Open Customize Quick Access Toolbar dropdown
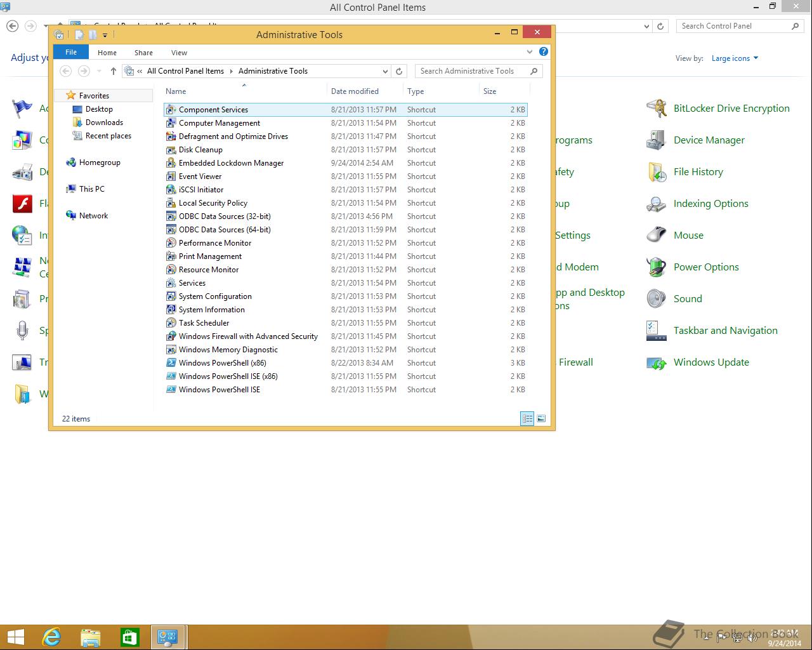812x650 pixels. pyautogui.click(x=105, y=35)
